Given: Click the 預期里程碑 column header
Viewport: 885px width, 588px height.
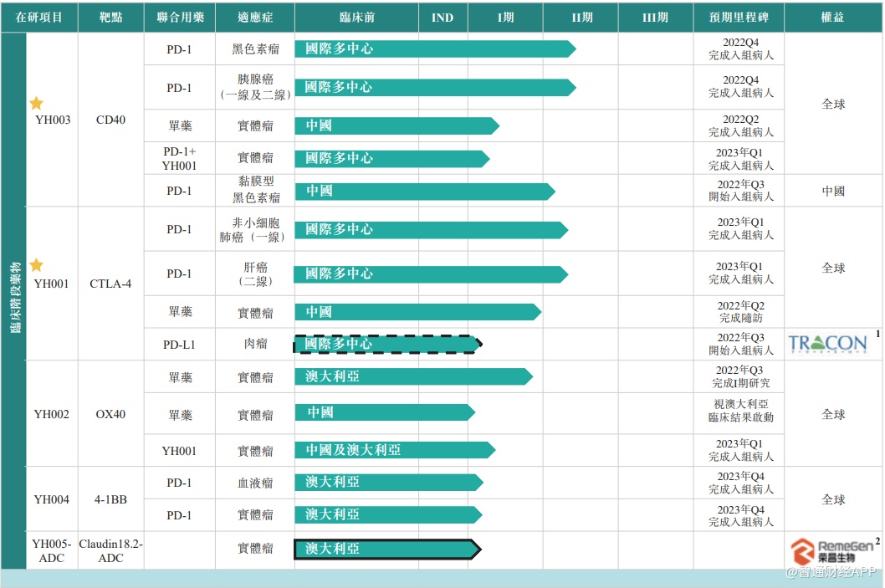Looking at the screenshot, I should 739,18.
